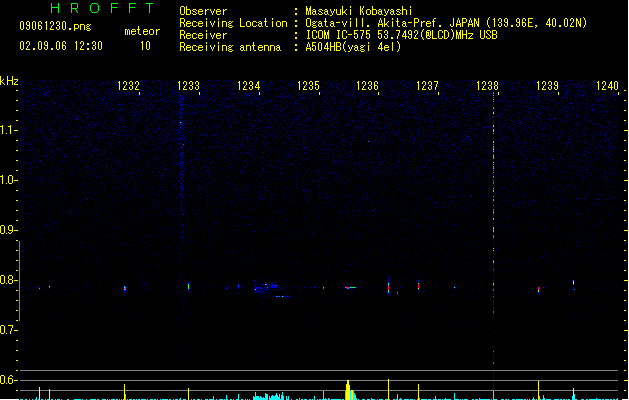Click the 0.7 kHz frequency label

tap(9, 330)
